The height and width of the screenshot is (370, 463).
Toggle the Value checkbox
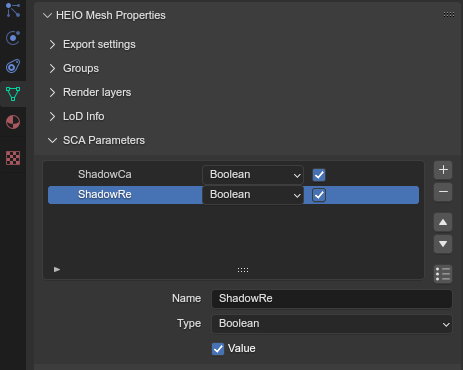pos(218,349)
